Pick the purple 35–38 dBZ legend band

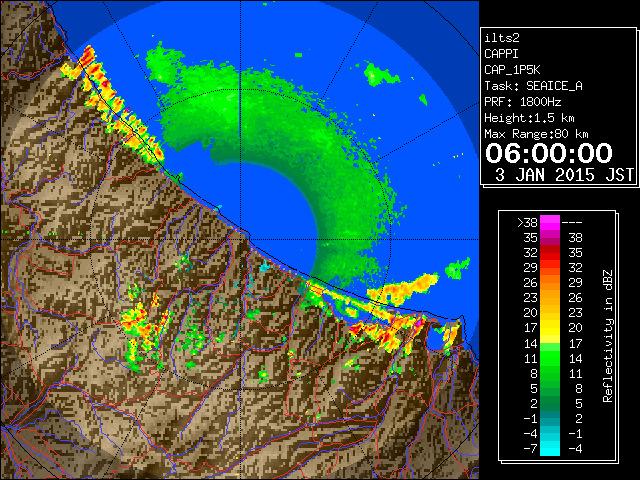point(550,238)
